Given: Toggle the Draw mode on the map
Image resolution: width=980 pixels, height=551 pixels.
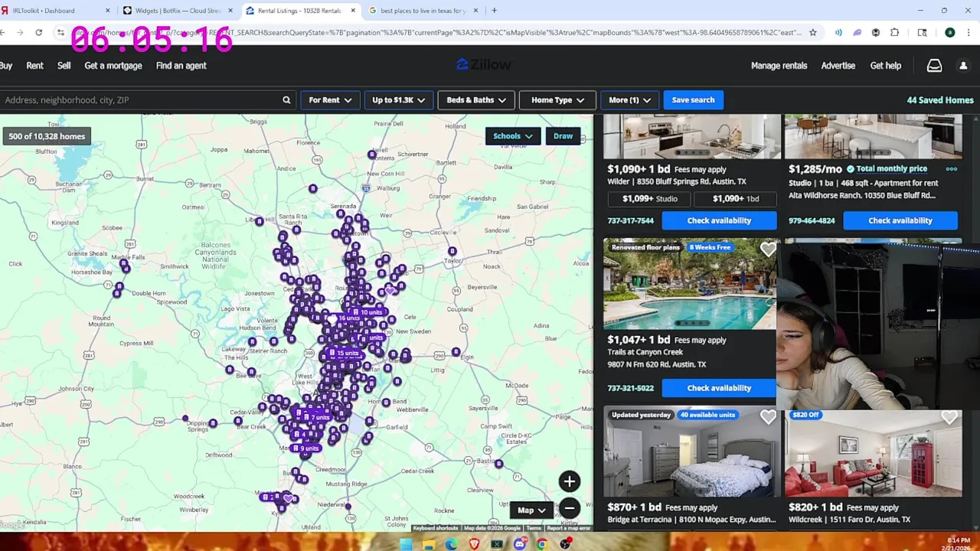Looking at the screenshot, I should (563, 136).
